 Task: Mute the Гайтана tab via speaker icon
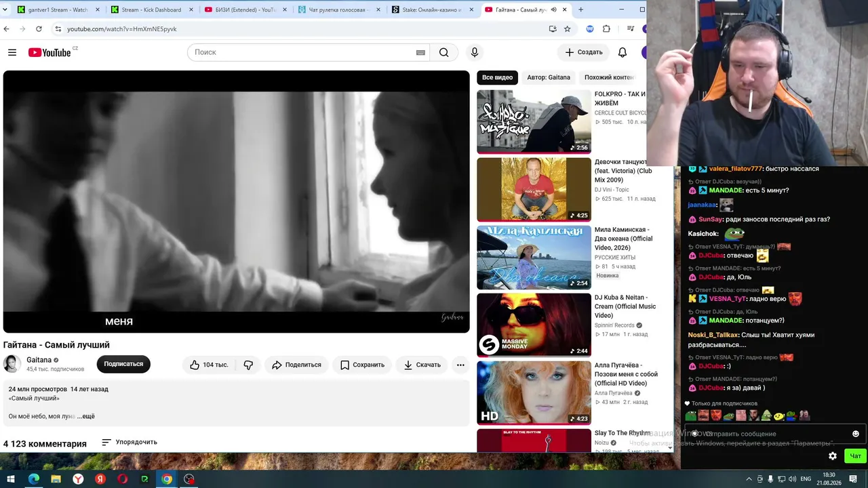(x=554, y=9)
